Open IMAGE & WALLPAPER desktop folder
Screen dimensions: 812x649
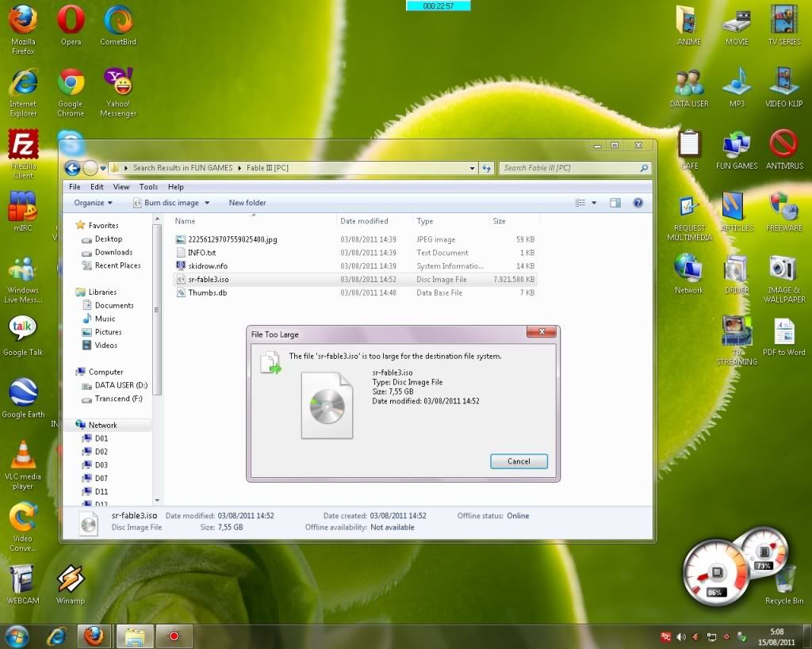(784, 278)
